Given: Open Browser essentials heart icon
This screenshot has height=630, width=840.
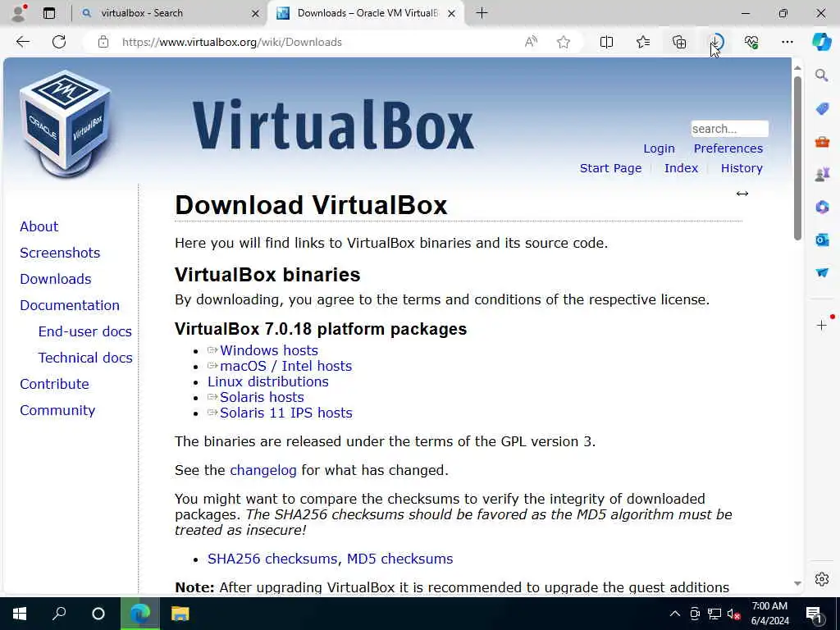Looking at the screenshot, I should [751, 42].
